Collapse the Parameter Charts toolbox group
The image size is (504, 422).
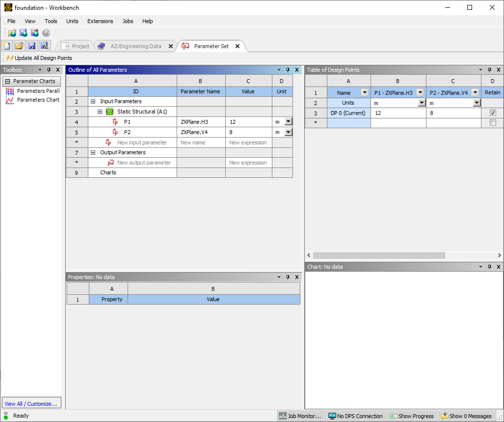8,82
